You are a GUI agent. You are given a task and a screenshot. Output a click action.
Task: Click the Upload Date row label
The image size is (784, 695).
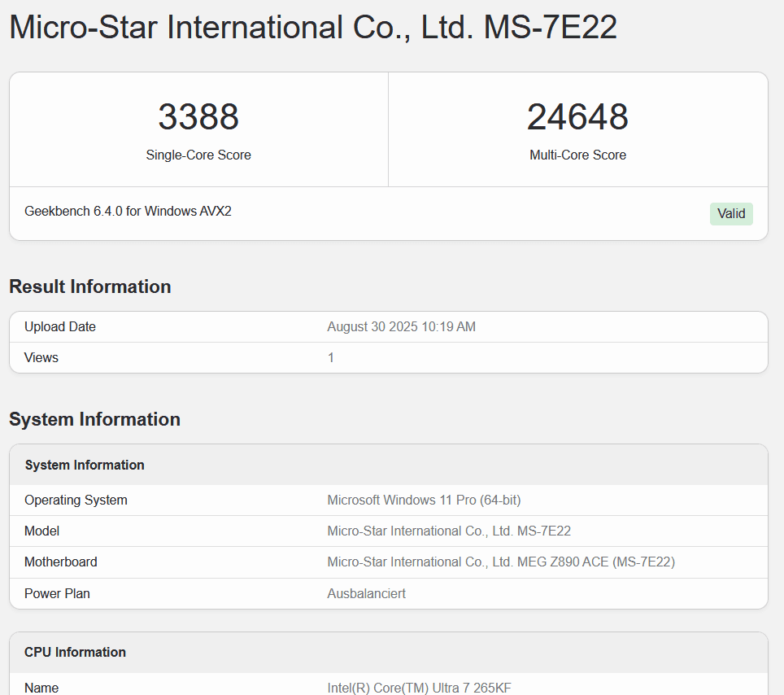point(60,326)
